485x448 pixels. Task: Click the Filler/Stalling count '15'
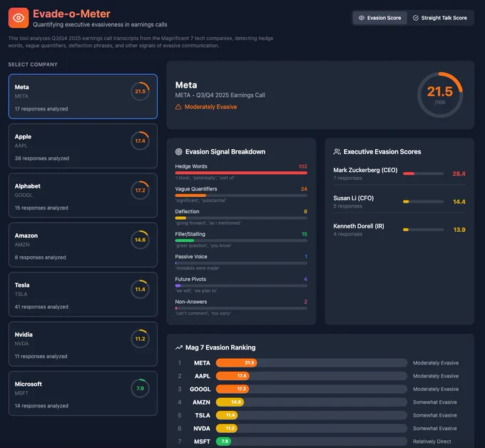pyautogui.click(x=305, y=234)
